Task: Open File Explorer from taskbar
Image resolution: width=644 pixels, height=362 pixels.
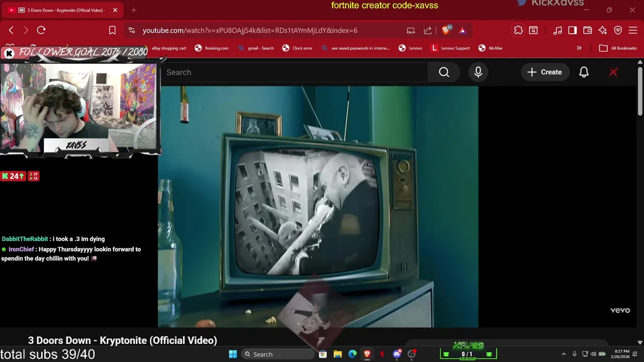Action: pos(338,354)
